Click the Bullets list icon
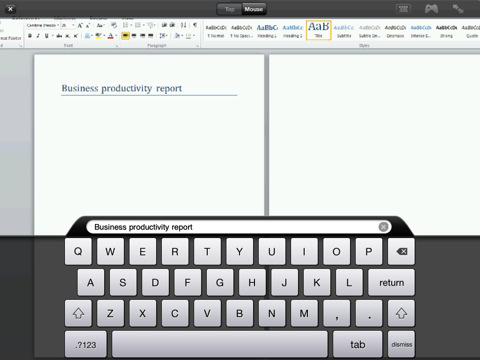Image resolution: width=480 pixels, height=360 pixels. click(125, 25)
